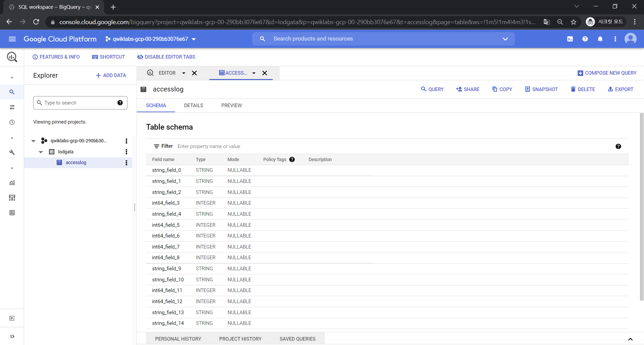Open help icon in Explorer search box
Screen dimensions: 644x345
click(x=120, y=103)
